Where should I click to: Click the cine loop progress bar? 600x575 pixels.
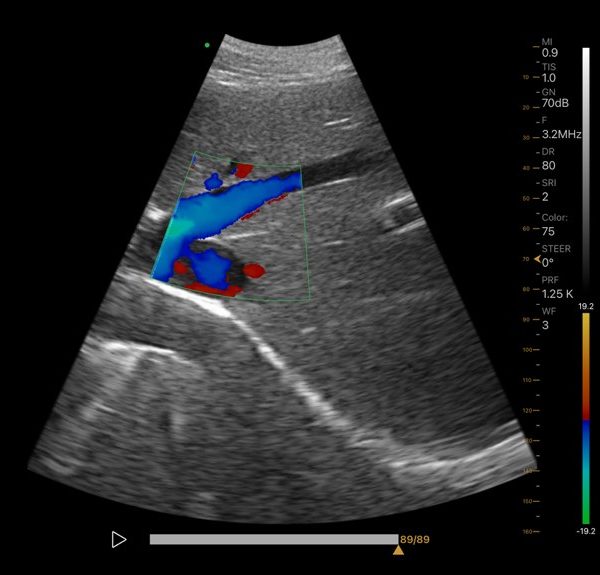273,539
